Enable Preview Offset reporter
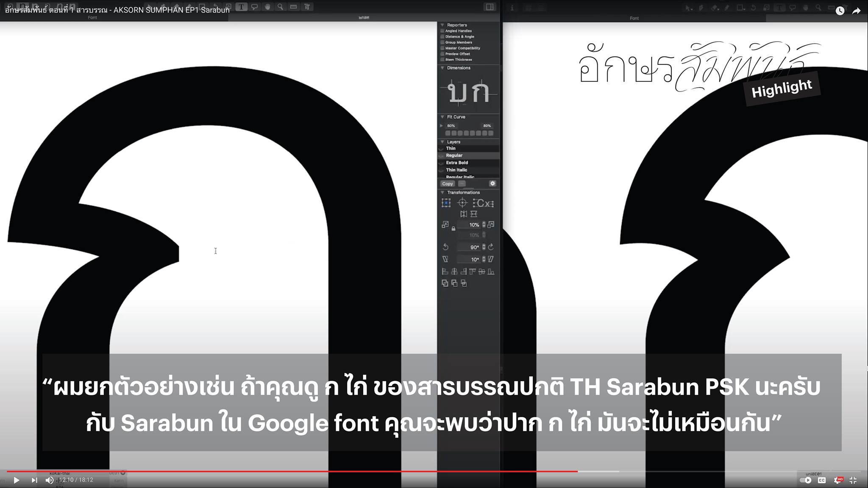Viewport: 868px width, 488px height. click(x=442, y=54)
